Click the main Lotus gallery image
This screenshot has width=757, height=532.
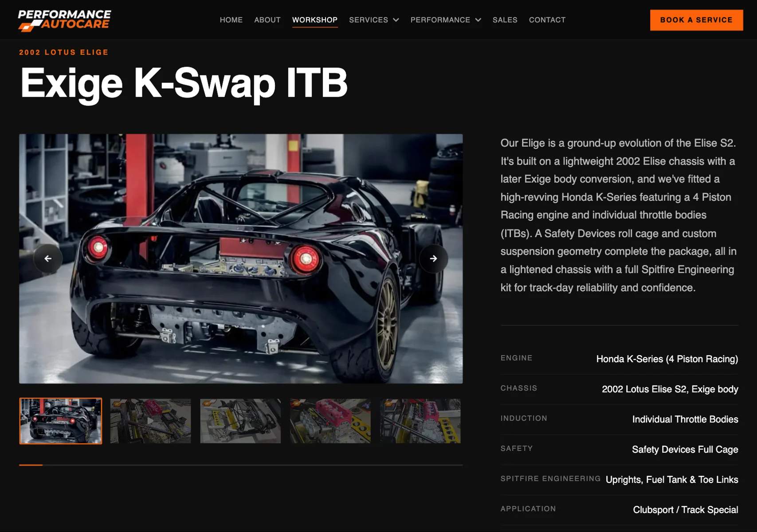tap(241, 258)
